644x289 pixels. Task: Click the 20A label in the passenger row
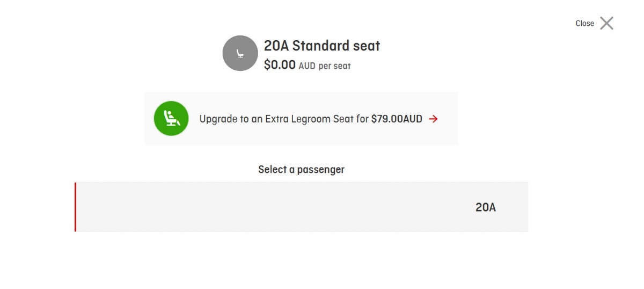[x=486, y=207]
